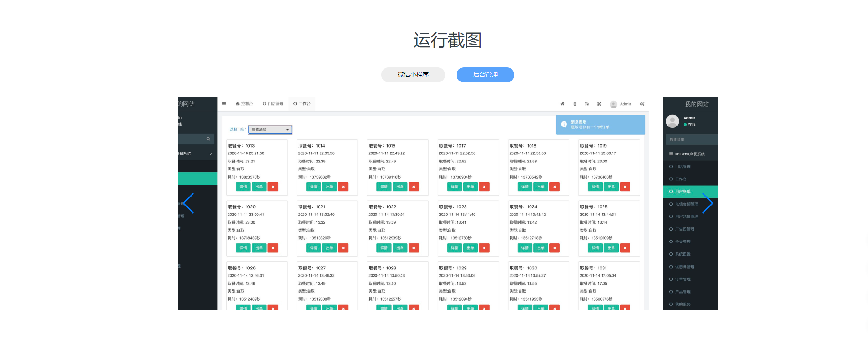
Task: Open 详情 for order 1013
Action: pos(243,187)
